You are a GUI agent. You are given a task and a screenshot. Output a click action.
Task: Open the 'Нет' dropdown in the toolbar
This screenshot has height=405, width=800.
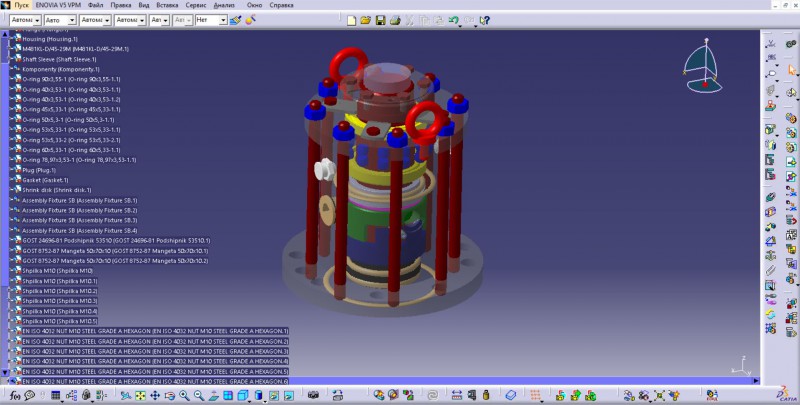pyautogui.click(x=211, y=20)
